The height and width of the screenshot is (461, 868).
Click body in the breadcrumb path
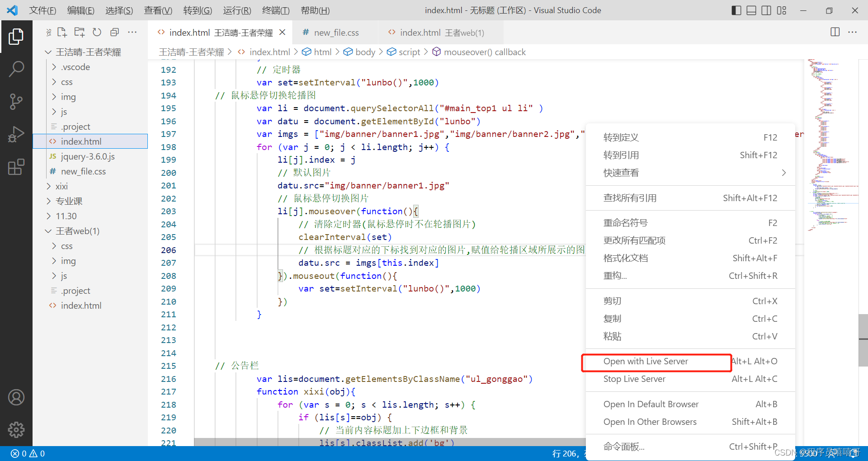click(x=365, y=52)
